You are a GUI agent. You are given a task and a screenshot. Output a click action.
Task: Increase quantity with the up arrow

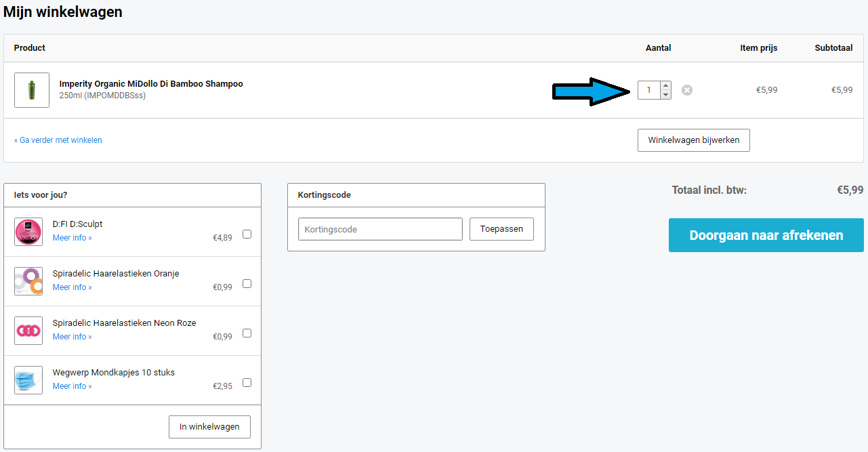pyautogui.click(x=666, y=86)
